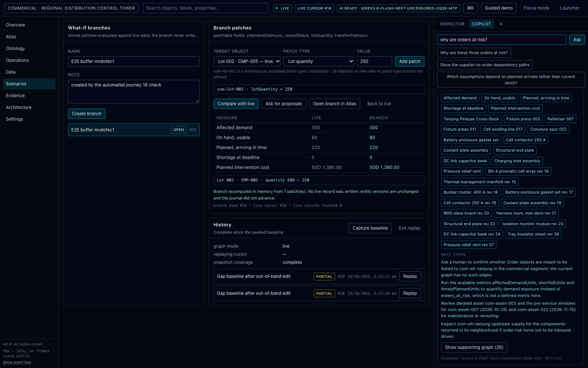
Task: Select the E2E buffer mvdofec1 branch row
Action: 134,130
